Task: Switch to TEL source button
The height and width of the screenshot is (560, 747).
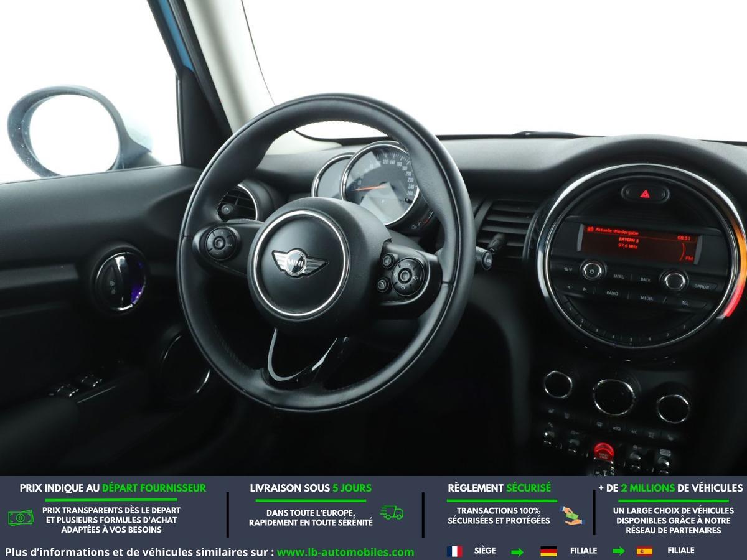Action: (x=685, y=303)
